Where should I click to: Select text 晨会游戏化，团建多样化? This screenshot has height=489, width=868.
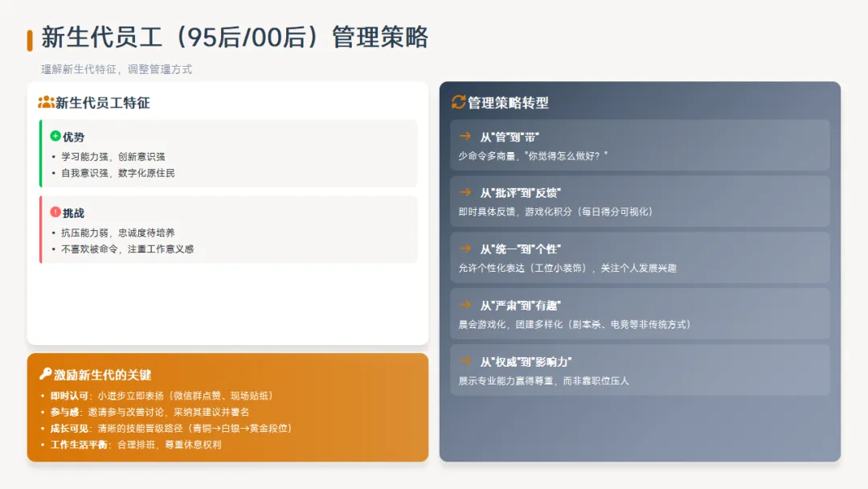510,324
